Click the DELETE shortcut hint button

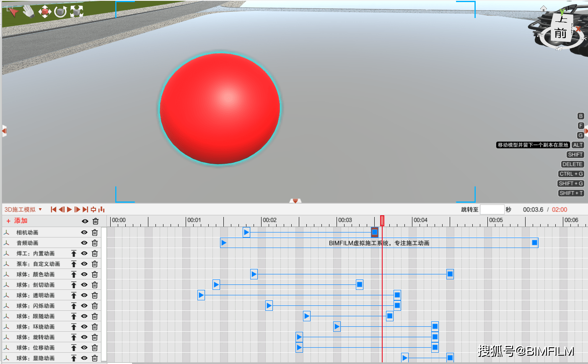click(572, 164)
